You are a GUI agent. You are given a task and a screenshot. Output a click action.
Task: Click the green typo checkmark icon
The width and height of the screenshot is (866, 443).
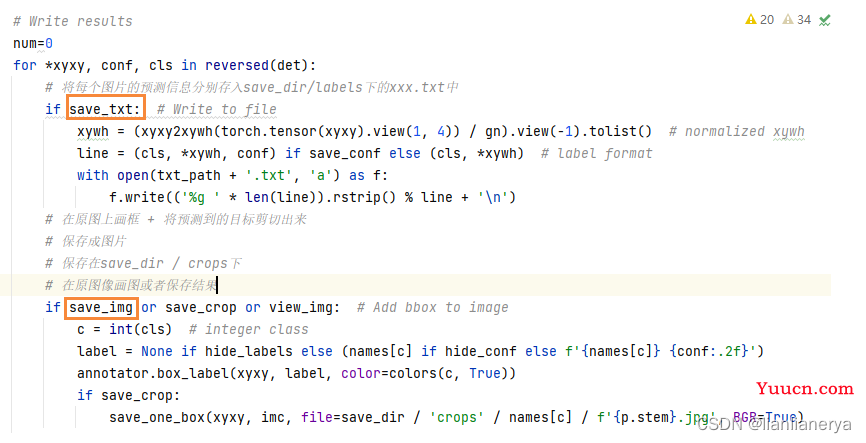pyautogui.click(x=825, y=20)
